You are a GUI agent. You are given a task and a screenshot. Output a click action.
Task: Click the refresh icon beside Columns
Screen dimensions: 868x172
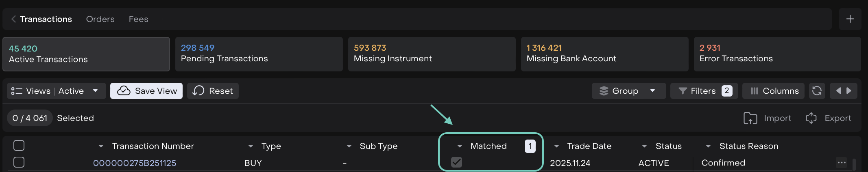click(x=817, y=91)
